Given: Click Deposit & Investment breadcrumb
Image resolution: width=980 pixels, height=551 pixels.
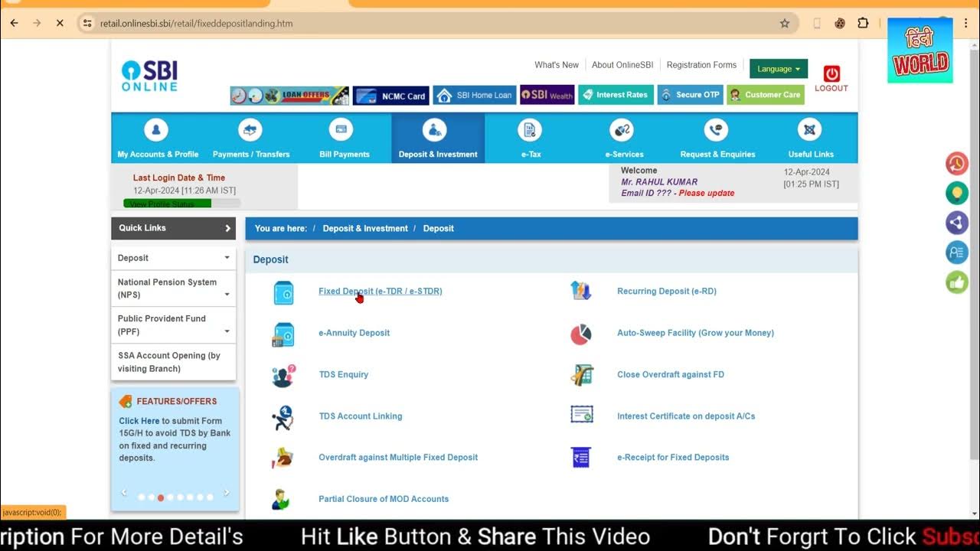Looking at the screenshot, I should (365, 228).
